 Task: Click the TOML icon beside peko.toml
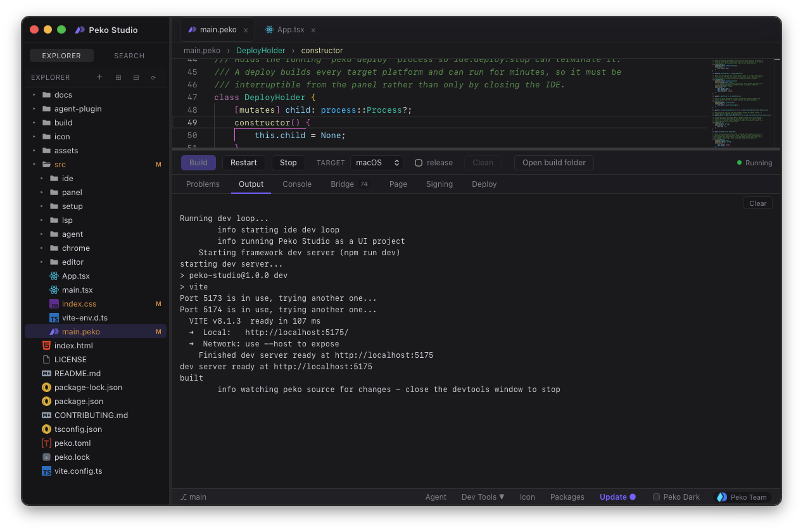click(x=46, y=443)
